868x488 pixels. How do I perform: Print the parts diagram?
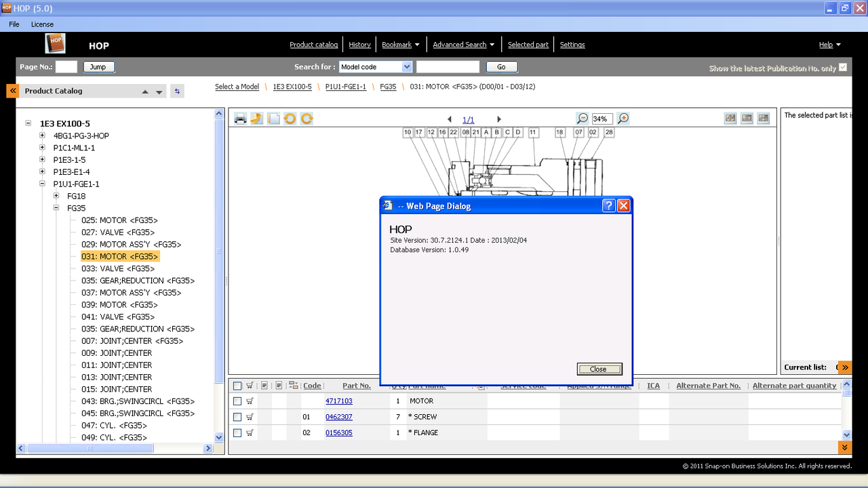[x=240, y=119]
